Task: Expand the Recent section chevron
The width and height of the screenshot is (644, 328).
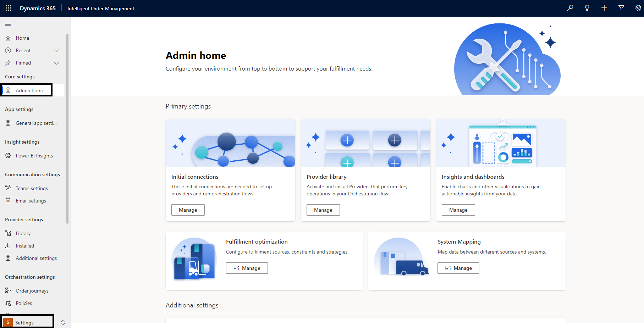Action: tap(56, 50)
